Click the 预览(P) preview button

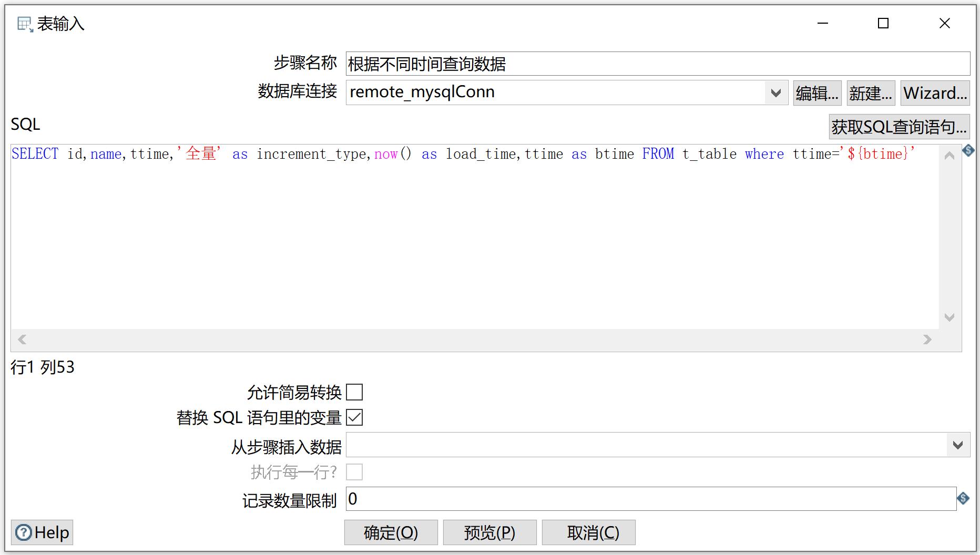click(489, 532)
